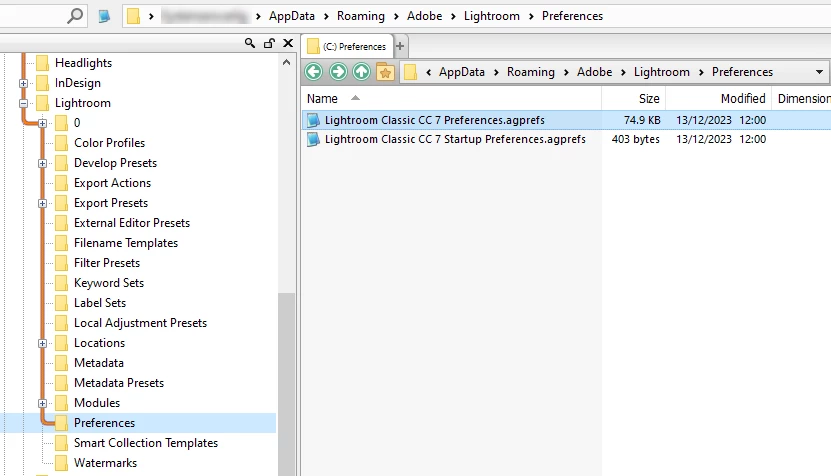Go up one folder level
The image size is (831, 476).
(361, 71)
